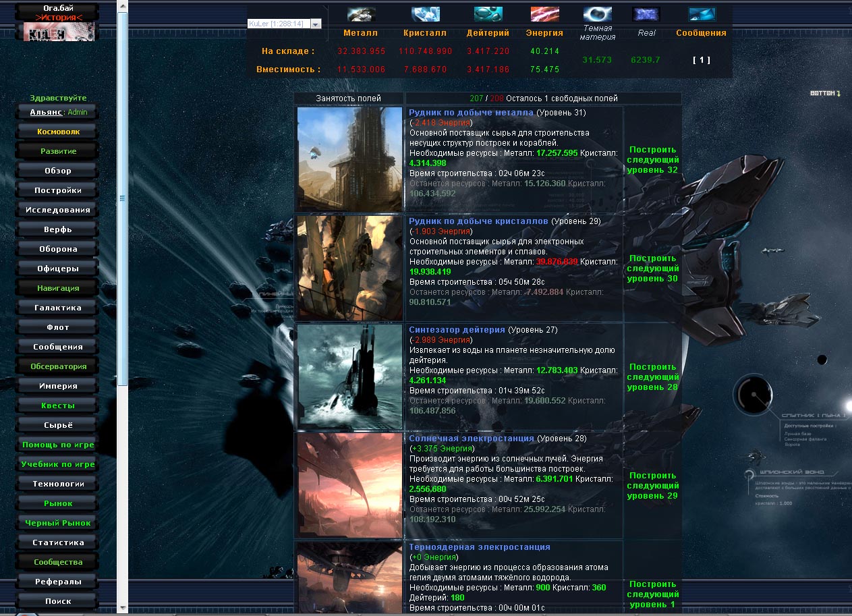Viewport: 852px width, 616px height.
Task: Click the Metal resource icon
Action: (361, 14)
